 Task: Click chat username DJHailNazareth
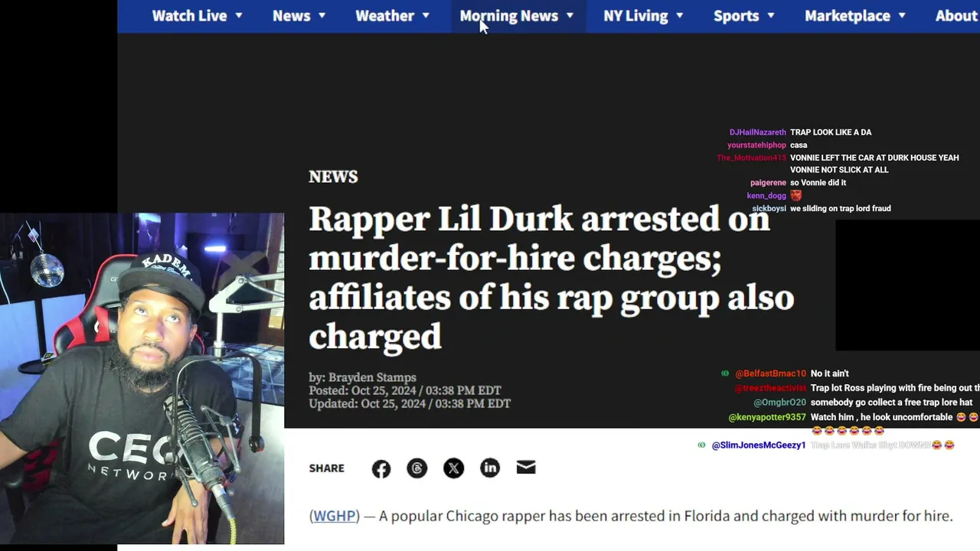click(x=758, y=132)
